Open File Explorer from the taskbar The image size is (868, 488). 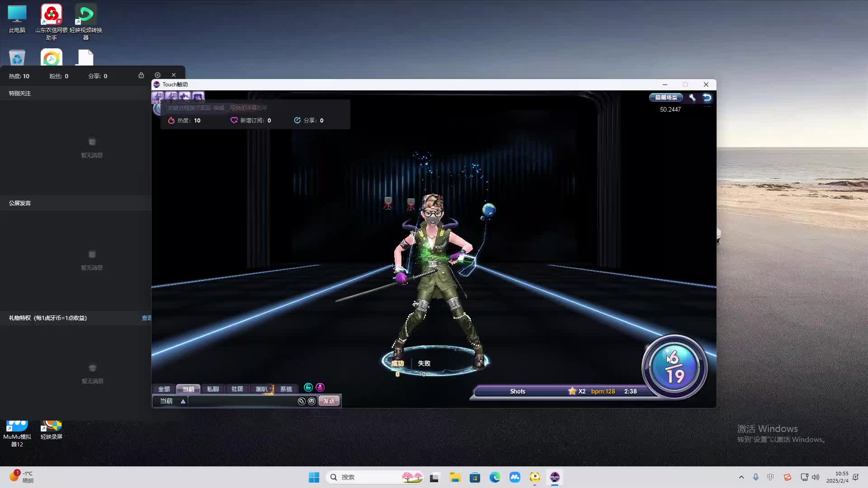point(455,477)
